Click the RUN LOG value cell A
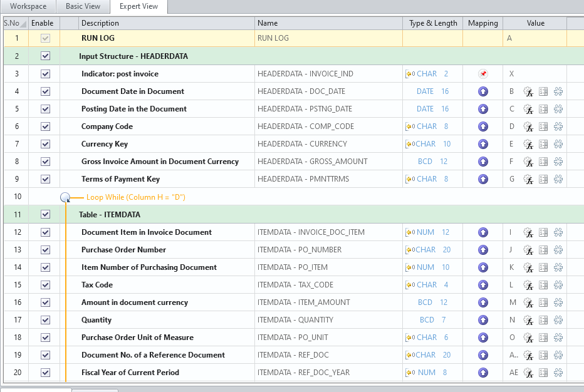584x392 pixels. pos(535,38)
